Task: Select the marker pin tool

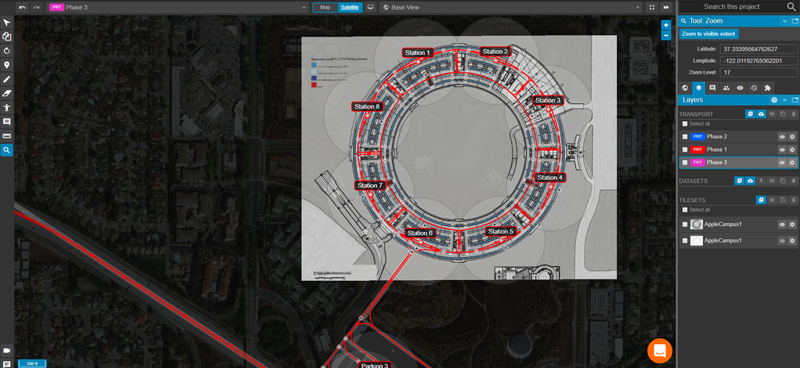Action: pos(7,65)
